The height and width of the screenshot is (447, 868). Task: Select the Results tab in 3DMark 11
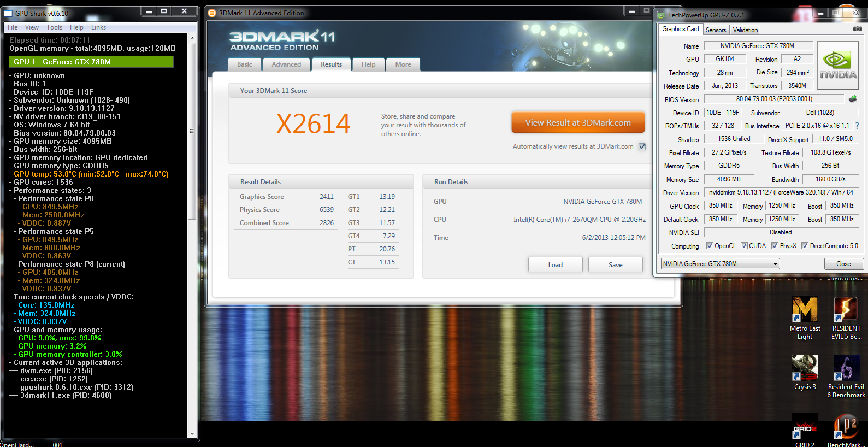331,64
